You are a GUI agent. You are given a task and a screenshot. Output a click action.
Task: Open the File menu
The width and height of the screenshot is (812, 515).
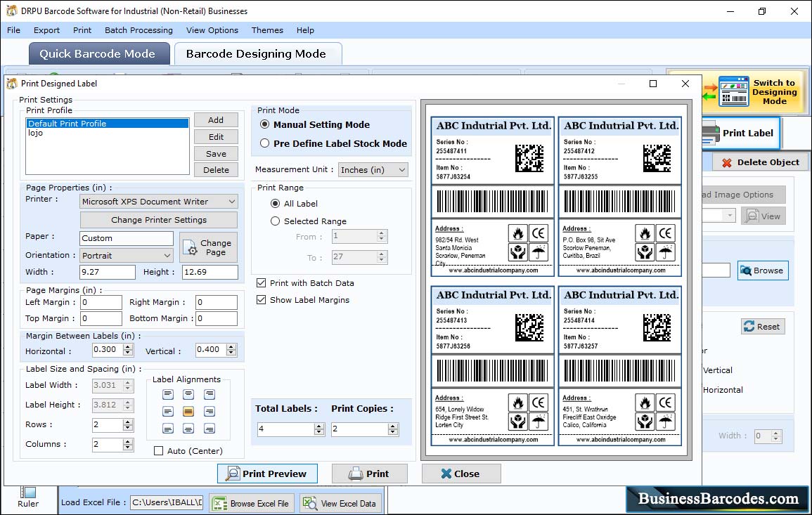(14, 30)
